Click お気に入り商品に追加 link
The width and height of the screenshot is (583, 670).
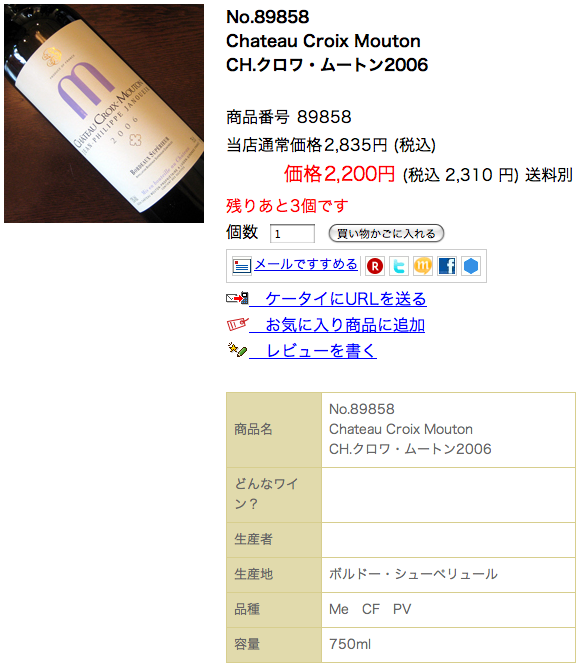click(x=337, y=325)
